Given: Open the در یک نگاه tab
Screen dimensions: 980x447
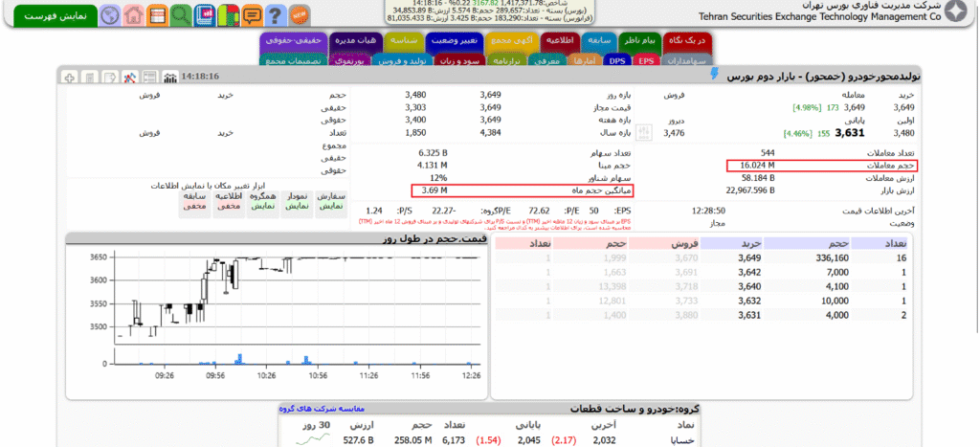Looking at the screenshot, I should tap(687, 41).
